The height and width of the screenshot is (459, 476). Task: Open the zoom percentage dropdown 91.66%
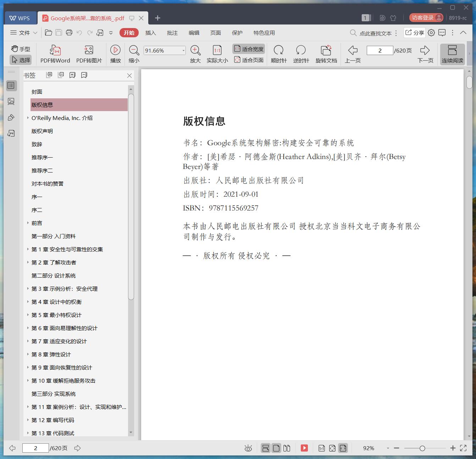[183, 50]
